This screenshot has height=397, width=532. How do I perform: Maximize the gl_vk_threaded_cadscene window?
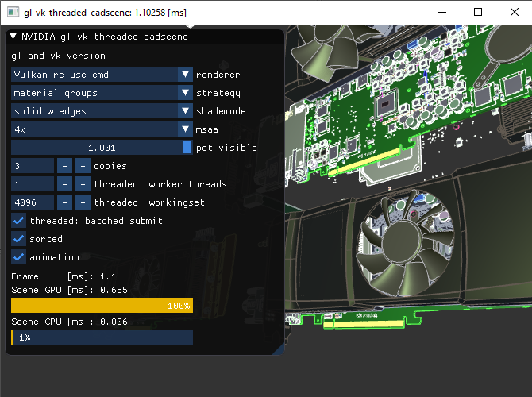(x=478, y=12)
